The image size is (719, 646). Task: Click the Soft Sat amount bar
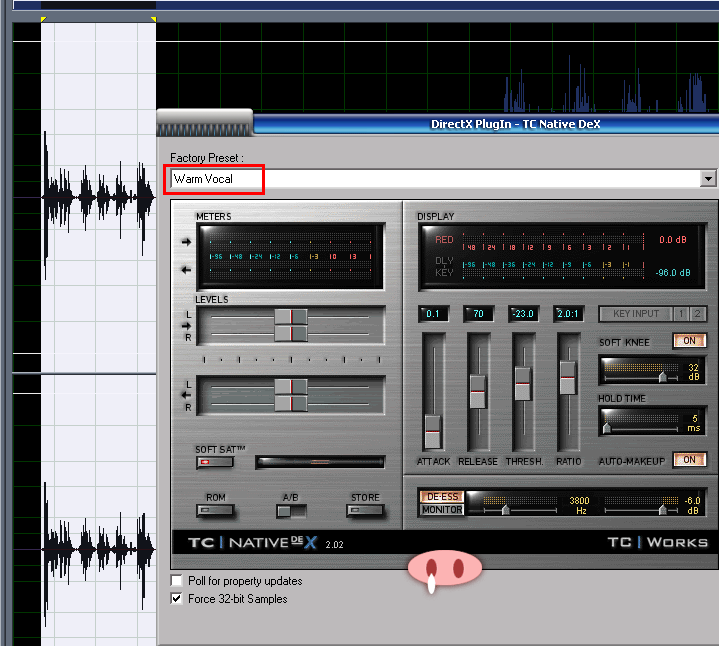pos(320,462)
